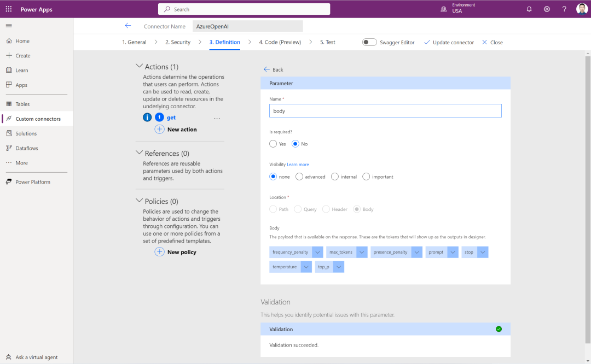
Task: Click the Tables grid icon
Action: pos(9,104)
